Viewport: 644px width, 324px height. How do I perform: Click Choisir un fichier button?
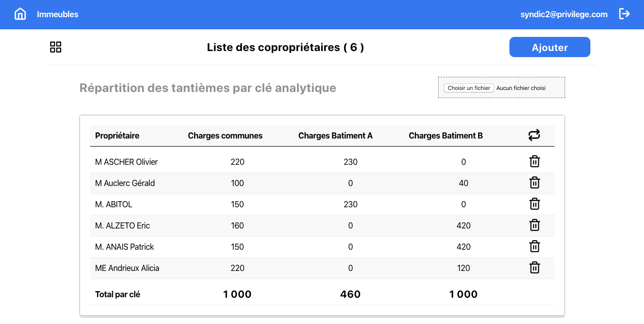tap(468, 88)
